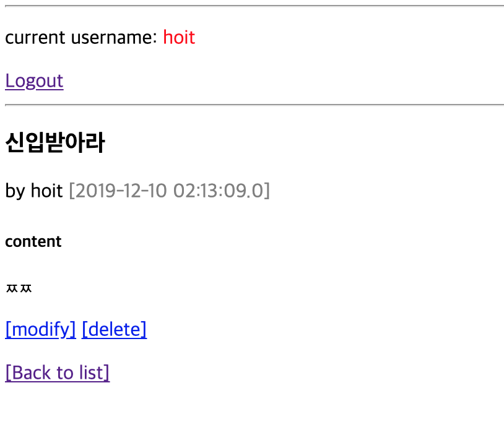Click the word 'by' in the byline
This screenshot has width=504, height=422.
[15, 191]
